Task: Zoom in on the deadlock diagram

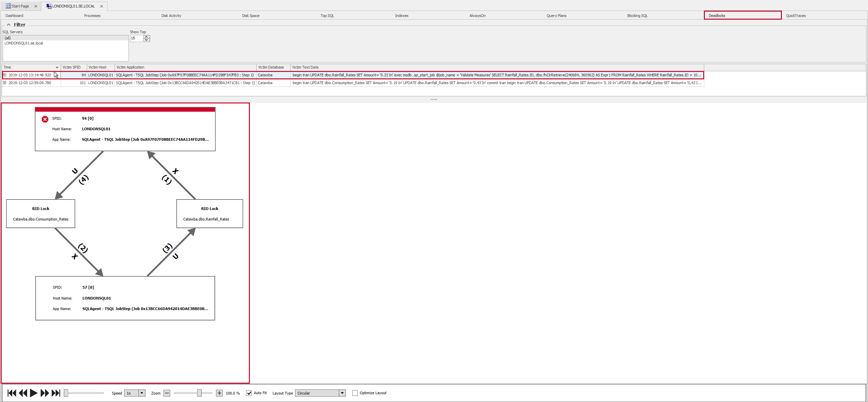Action: pos(219,393)
